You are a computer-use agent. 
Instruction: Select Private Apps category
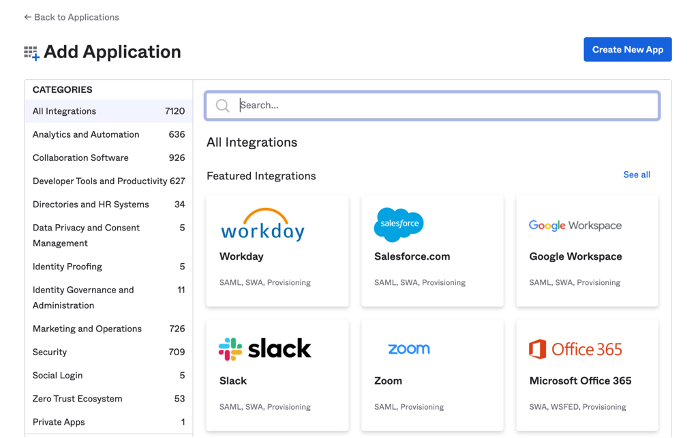(109, 422)
